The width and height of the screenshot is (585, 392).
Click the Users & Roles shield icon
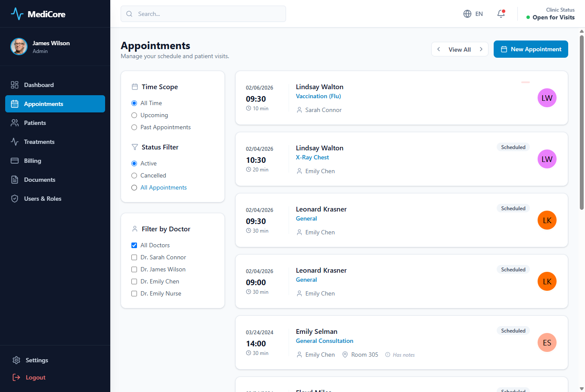point(15,199)
